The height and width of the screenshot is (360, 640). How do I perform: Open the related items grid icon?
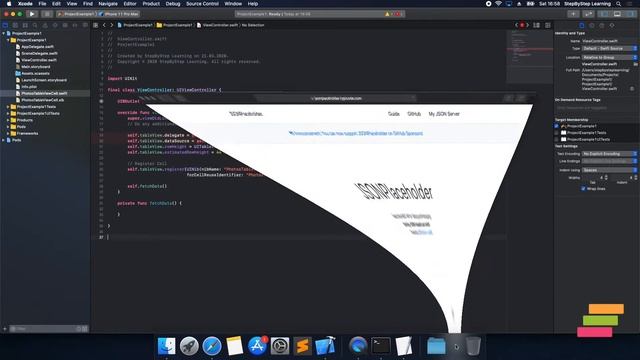coord(96,25)
